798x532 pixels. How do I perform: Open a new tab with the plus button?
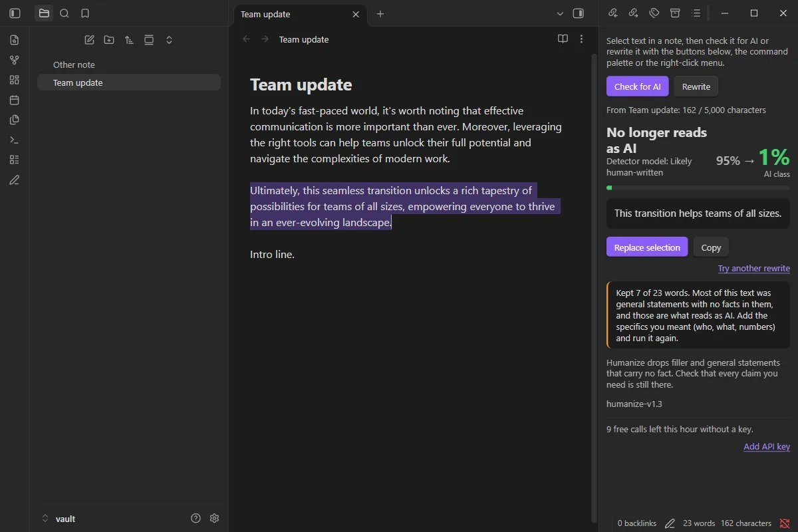coord(380,14)
